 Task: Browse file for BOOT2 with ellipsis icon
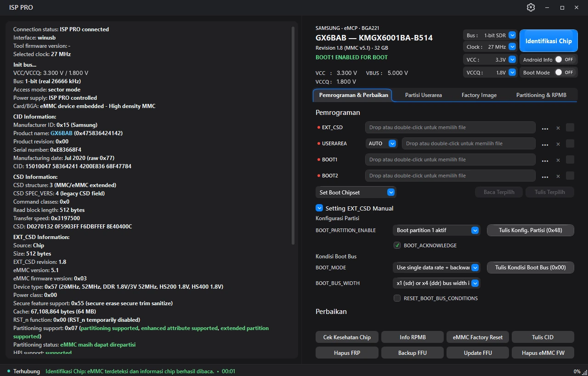545,176
